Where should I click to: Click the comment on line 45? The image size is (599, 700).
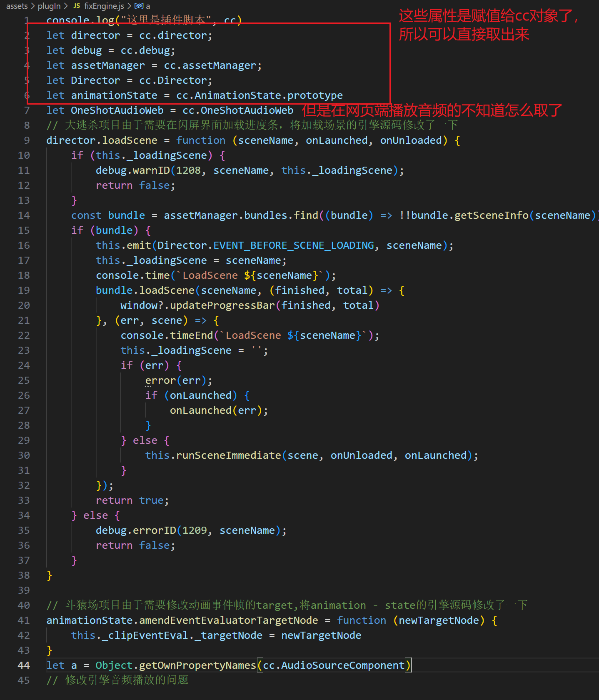click(x=117, y=680)
